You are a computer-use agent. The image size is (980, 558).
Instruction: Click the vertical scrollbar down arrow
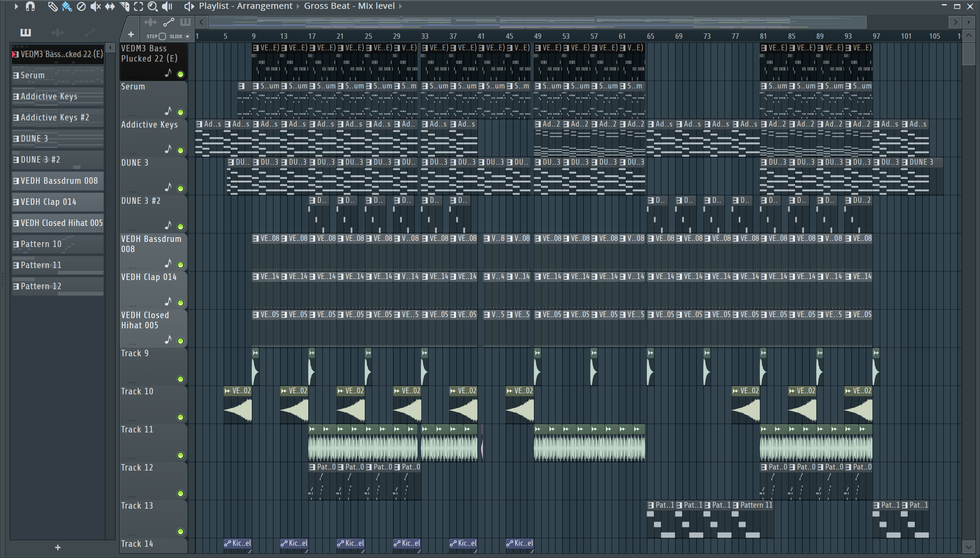968,546
